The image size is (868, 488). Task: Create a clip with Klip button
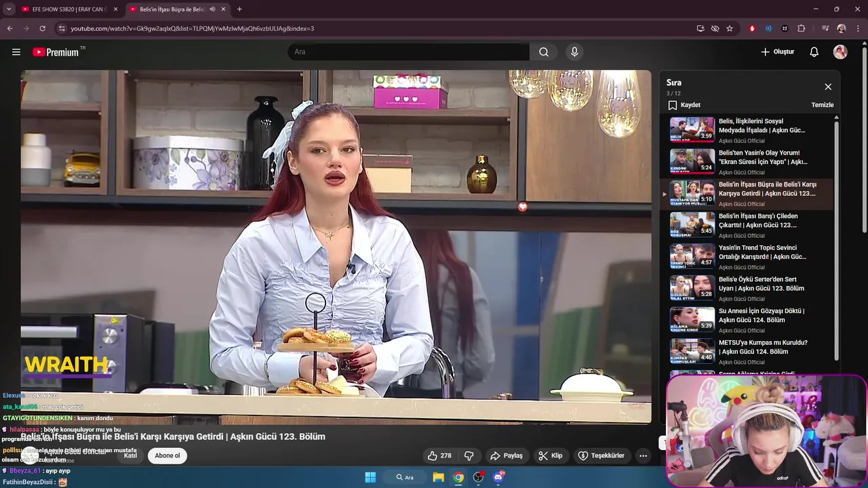click(x=551, y=455)
